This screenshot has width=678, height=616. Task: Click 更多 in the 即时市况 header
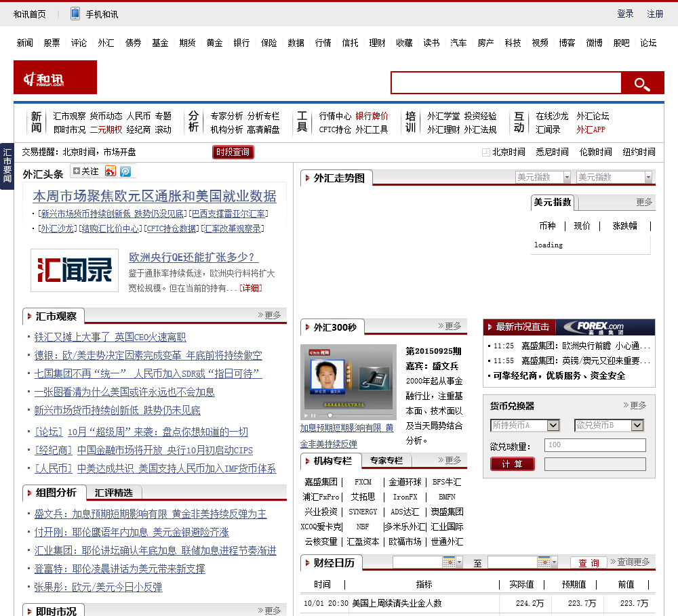click(269, 611)
